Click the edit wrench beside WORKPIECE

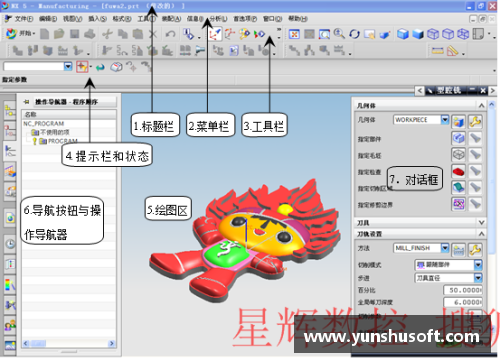tap(475, 122)
